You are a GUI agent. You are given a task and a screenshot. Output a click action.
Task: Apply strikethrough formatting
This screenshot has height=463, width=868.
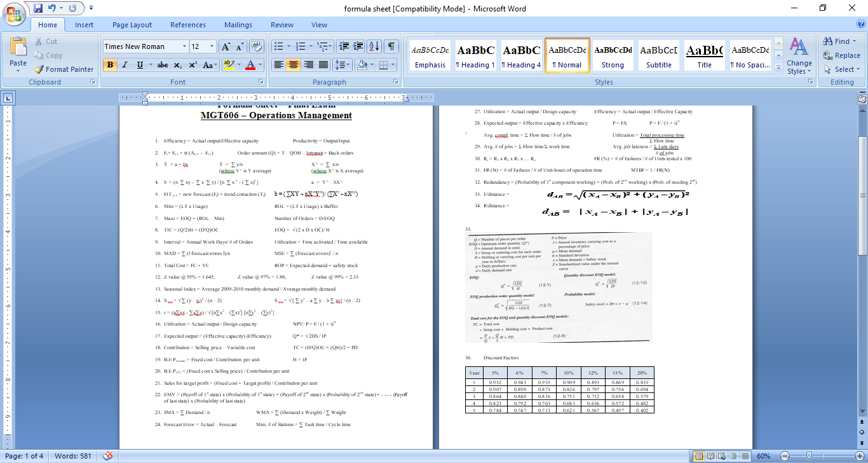click(163, 66)
